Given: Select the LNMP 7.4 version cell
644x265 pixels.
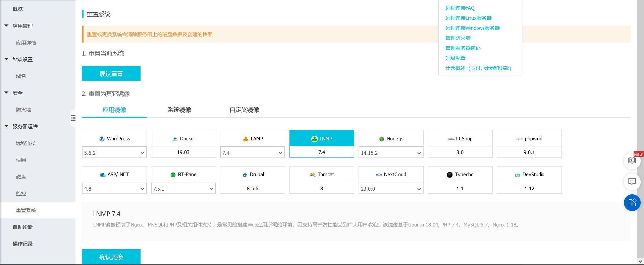Looking at the screenshot, I should coord(322,152).
